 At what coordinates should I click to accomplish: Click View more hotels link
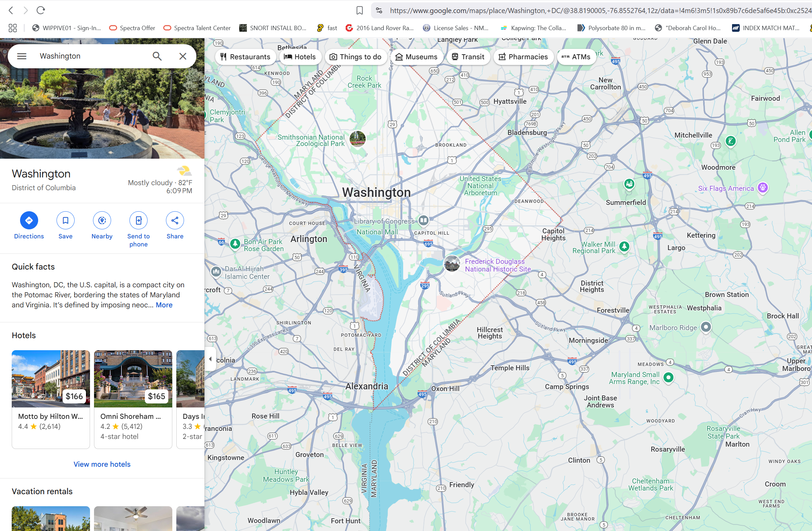click(x=102, y=464)
